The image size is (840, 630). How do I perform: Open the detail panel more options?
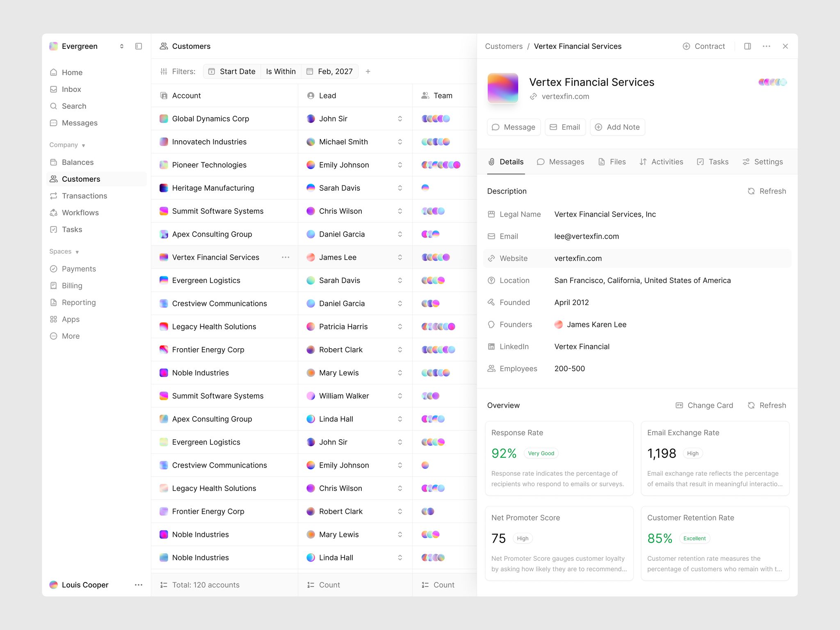point(767,46)
